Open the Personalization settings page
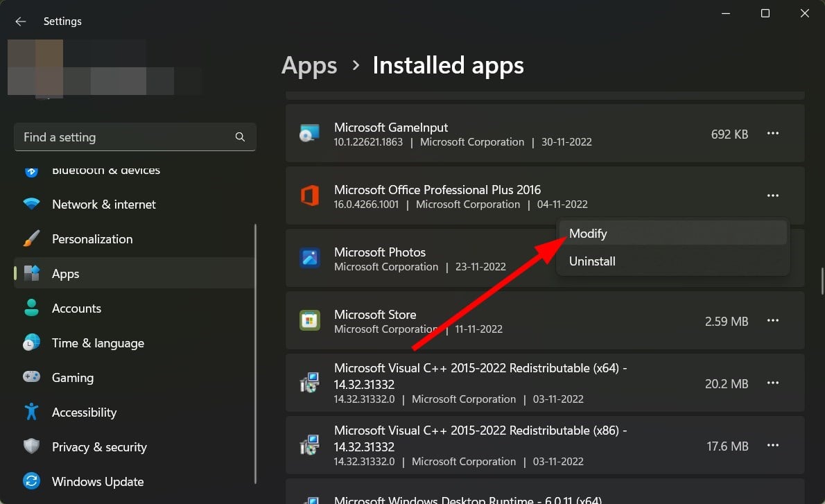This screenshot has width=825, height=504. point(92,239)
